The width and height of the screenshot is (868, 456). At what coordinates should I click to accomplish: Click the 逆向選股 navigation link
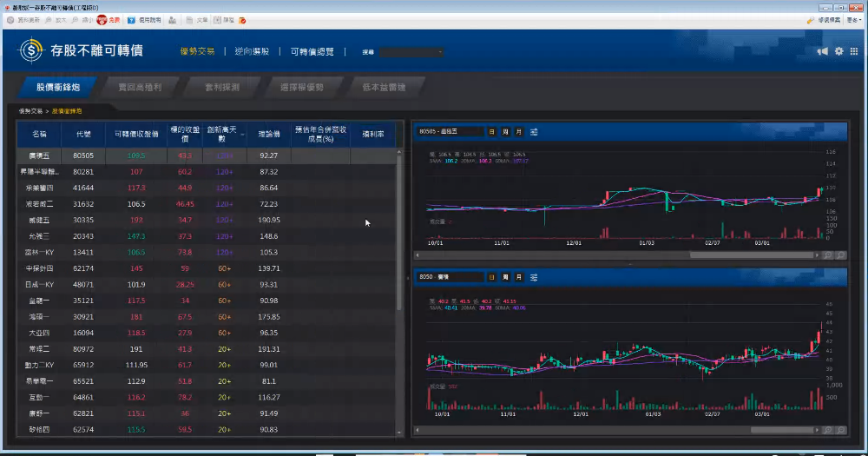click(252, 51)
